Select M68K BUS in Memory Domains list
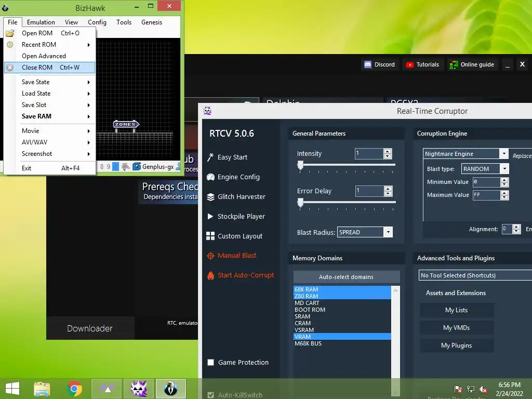This screenshot has height=399, width=532. click(x=342, y=343)
